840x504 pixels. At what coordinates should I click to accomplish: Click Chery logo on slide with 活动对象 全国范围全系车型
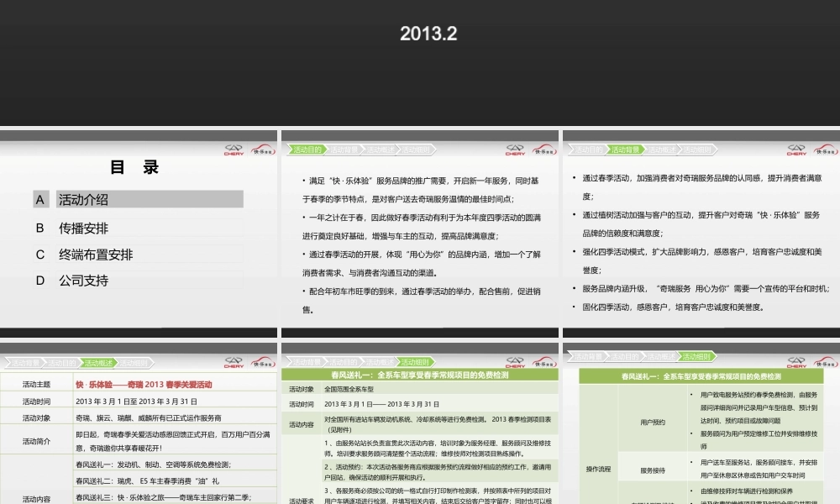click(515, 363)
